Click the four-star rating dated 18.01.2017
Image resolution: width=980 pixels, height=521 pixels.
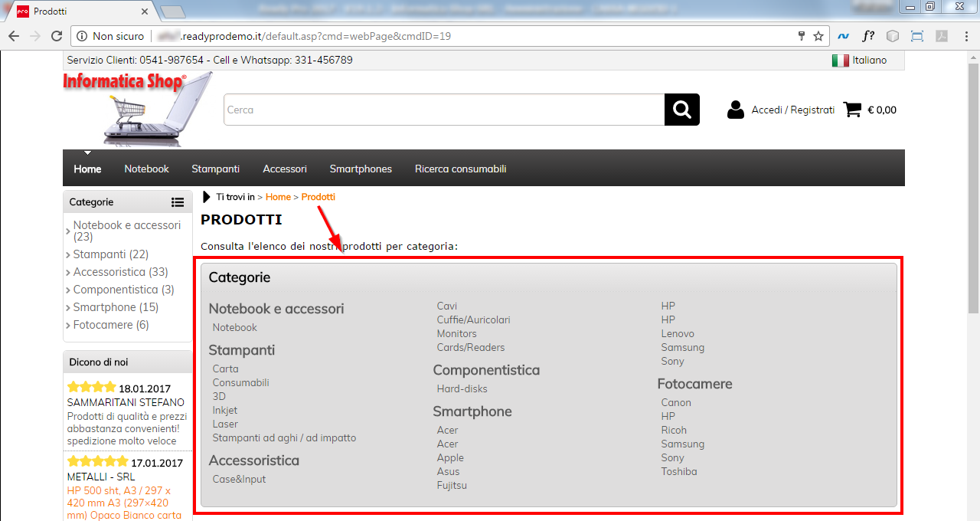pos(91,387)
